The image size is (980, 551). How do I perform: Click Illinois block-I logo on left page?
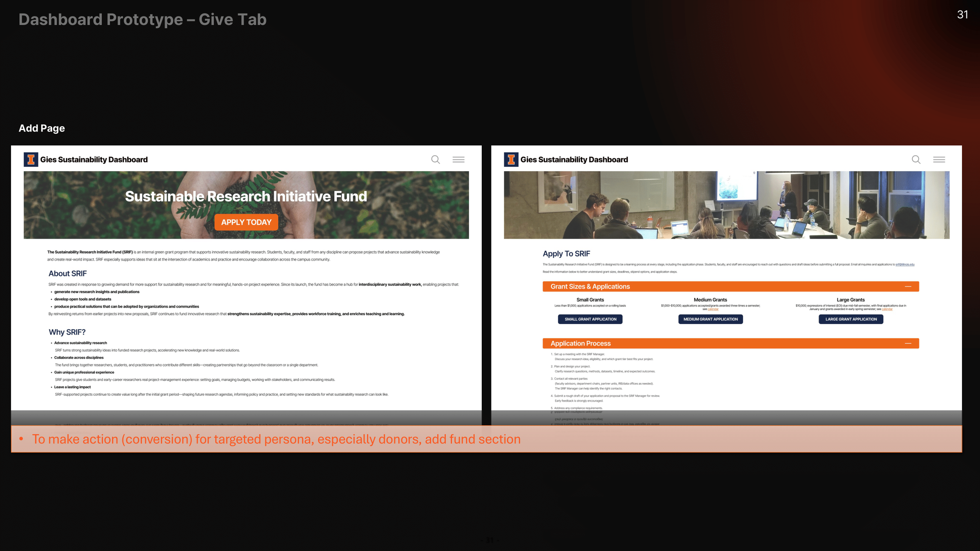coord(31,159)
